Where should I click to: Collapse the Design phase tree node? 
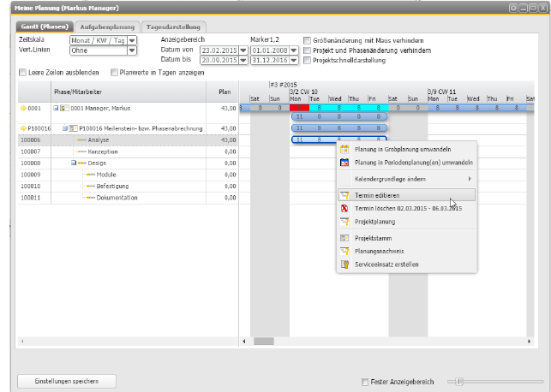point(75,162)
